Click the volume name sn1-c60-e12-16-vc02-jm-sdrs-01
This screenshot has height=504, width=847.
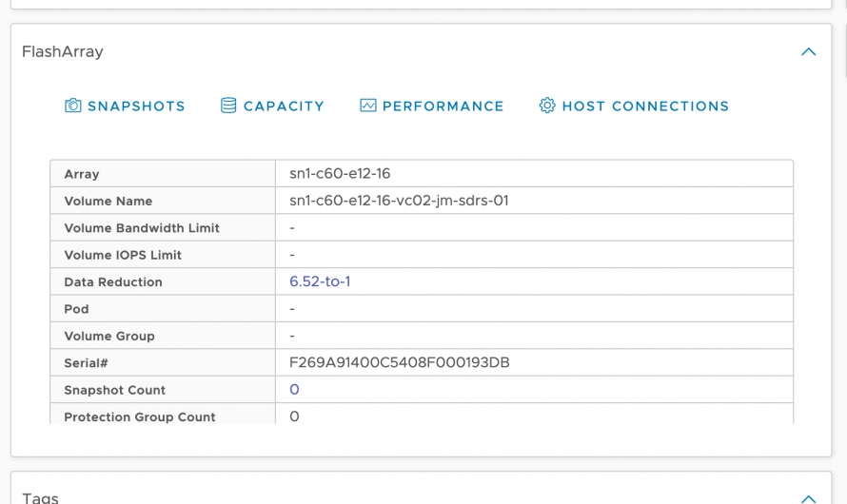(399, 201)
